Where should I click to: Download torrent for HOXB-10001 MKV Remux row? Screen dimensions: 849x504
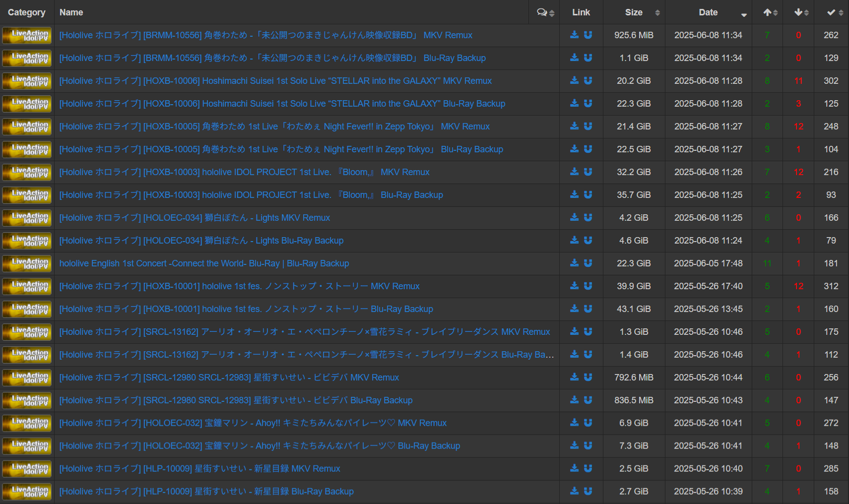coord(574,286)
